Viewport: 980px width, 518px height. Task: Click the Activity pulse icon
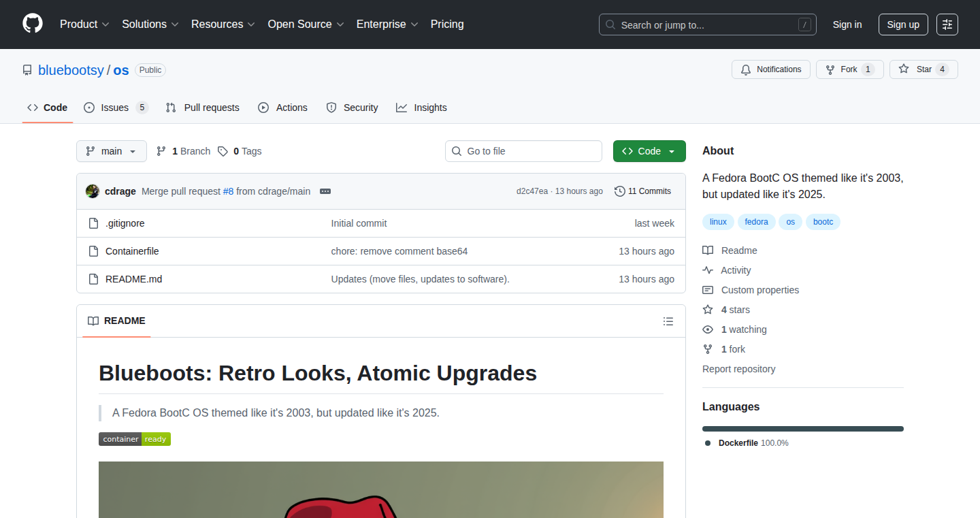708,270
